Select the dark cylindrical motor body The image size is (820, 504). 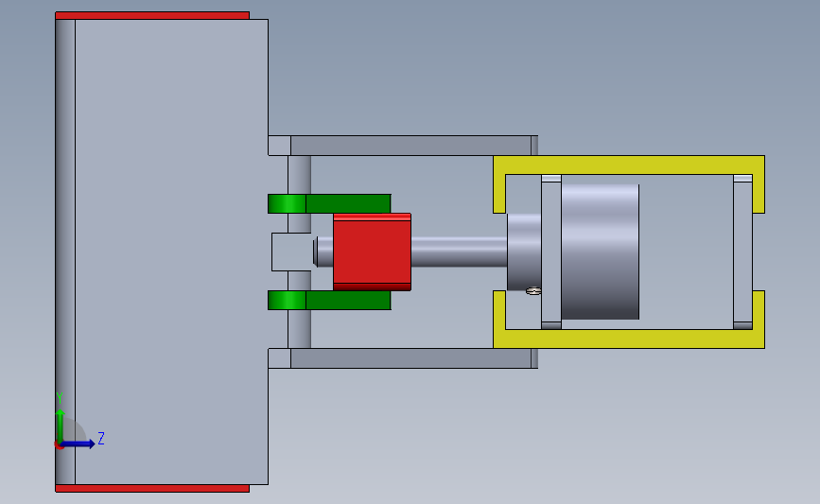601,252
